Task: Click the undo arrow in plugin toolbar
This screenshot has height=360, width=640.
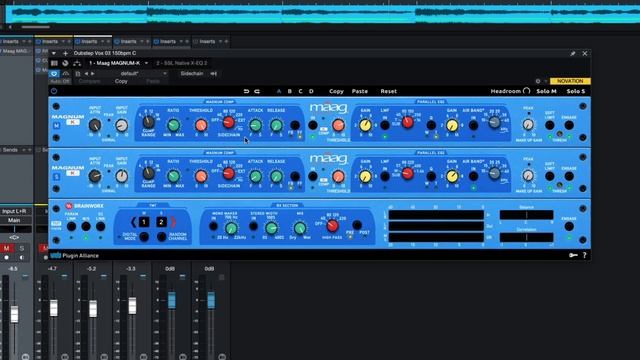Action: point(246,91)
